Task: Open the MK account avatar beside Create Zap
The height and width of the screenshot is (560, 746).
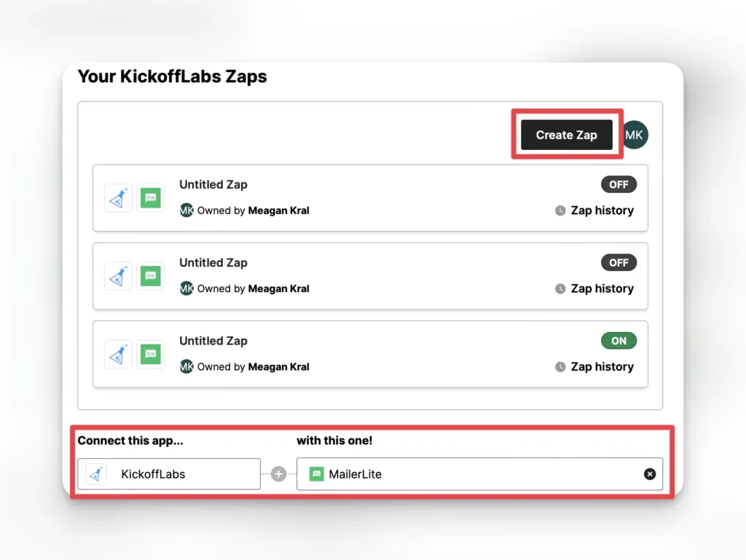Action: (635, 135)
